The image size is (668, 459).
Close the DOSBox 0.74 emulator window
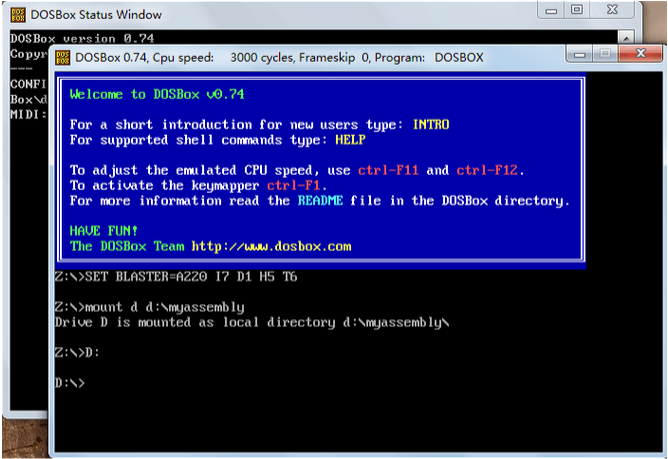tap(640, 54)
